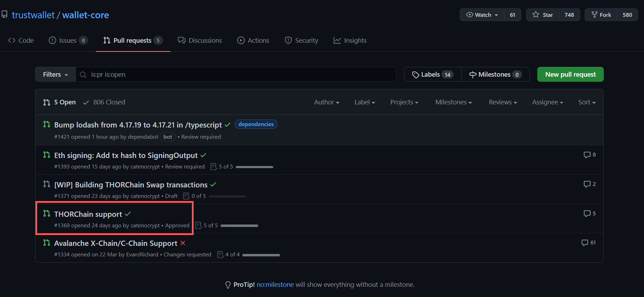Click the PR icon next to THORChain support

47,214
